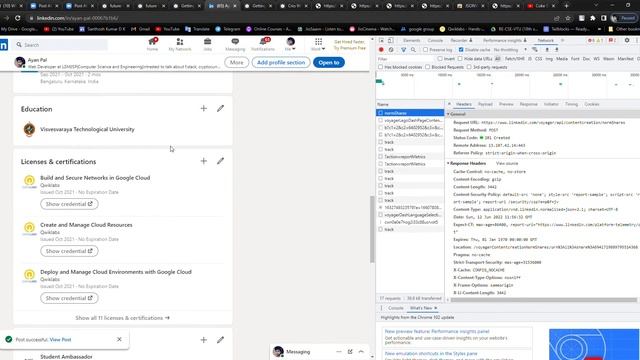Open Preview tab of request details
Image resolution: width=640 pixels, height=360 pixels.
(506, 104)
